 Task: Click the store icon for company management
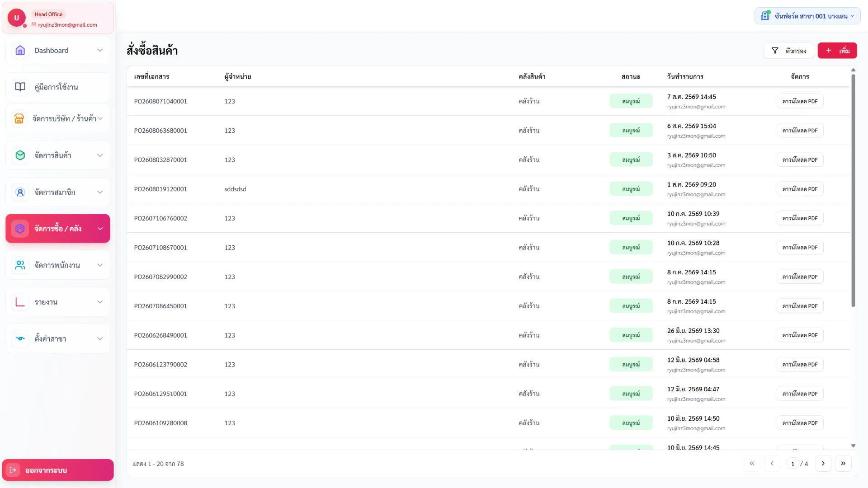(19, 118)
